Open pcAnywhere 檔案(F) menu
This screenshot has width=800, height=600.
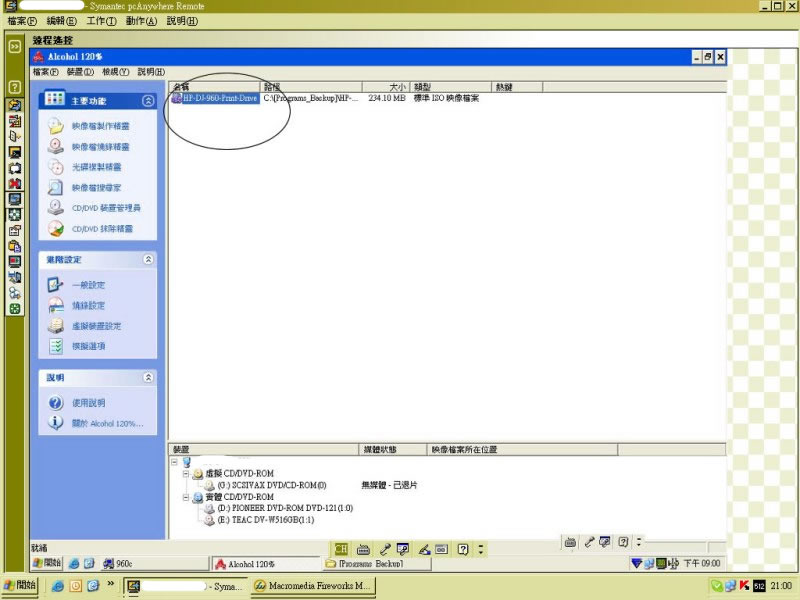[22, 21]
